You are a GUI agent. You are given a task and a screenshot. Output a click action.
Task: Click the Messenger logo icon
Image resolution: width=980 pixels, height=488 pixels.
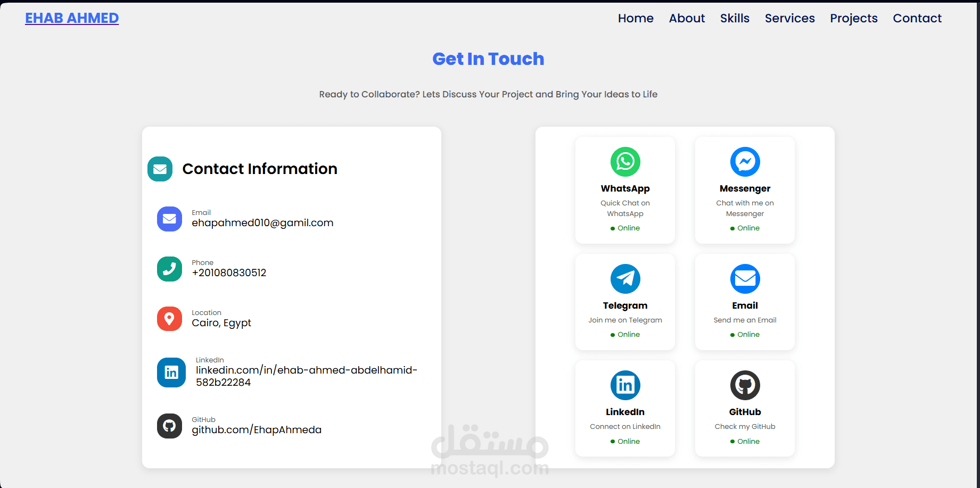[745, 162]
